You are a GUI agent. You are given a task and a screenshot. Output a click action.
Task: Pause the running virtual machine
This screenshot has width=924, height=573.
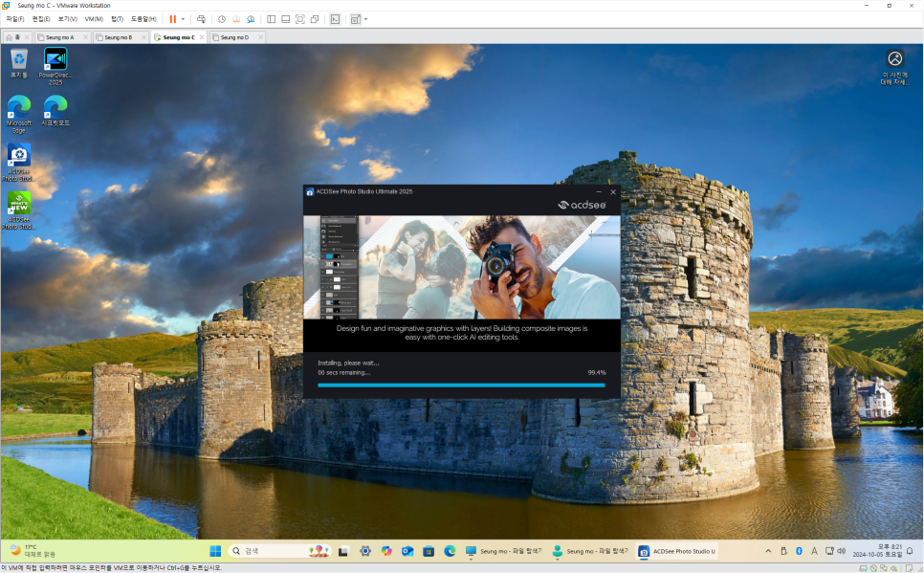[x=175, y=19]
